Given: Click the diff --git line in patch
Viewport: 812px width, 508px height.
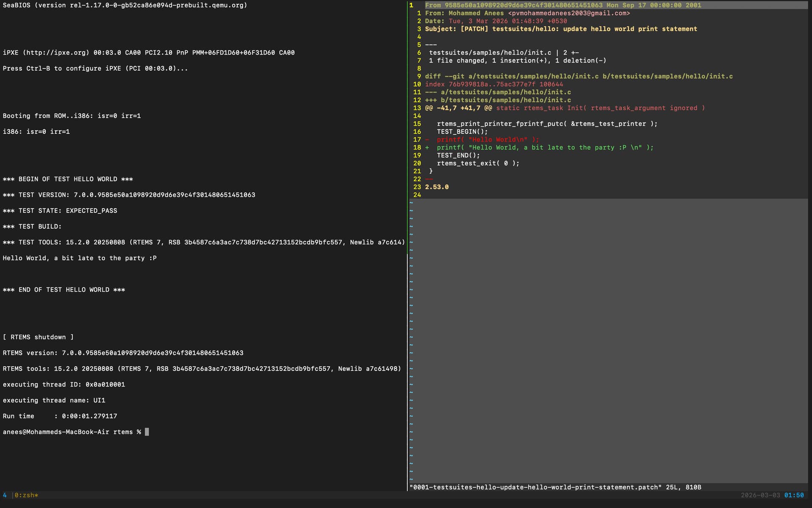Looking at the screenshot, I should pos(579,77).
